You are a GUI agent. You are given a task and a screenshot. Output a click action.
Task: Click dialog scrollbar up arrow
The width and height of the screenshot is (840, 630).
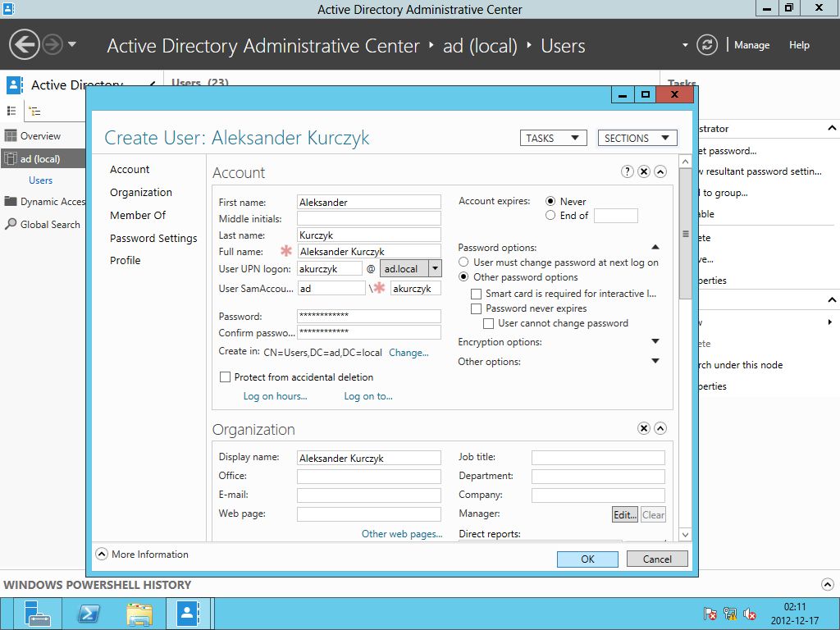click(x=685, y=162)
